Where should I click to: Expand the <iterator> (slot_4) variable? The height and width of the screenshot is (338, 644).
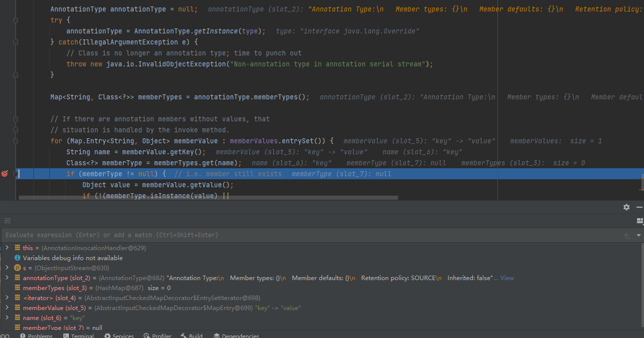6,298
